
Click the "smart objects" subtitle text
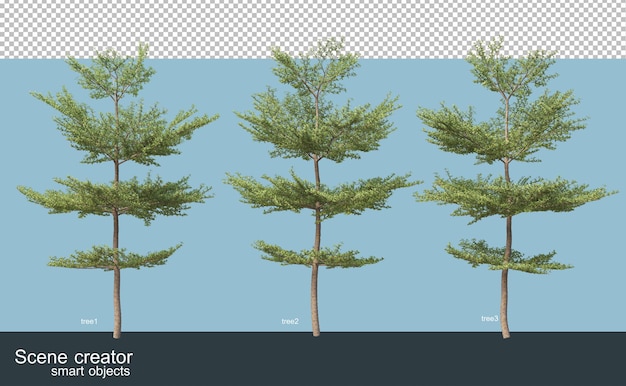pos(91,371)
